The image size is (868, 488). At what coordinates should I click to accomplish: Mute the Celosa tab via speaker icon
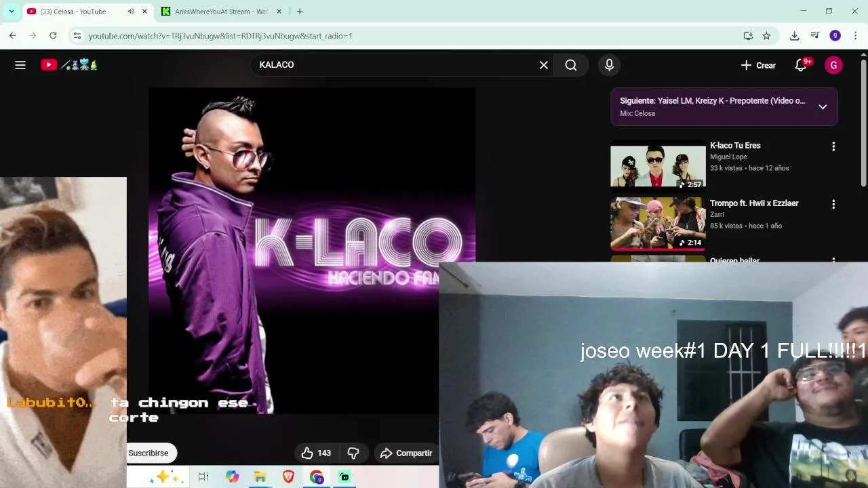[x=131, y=12]
